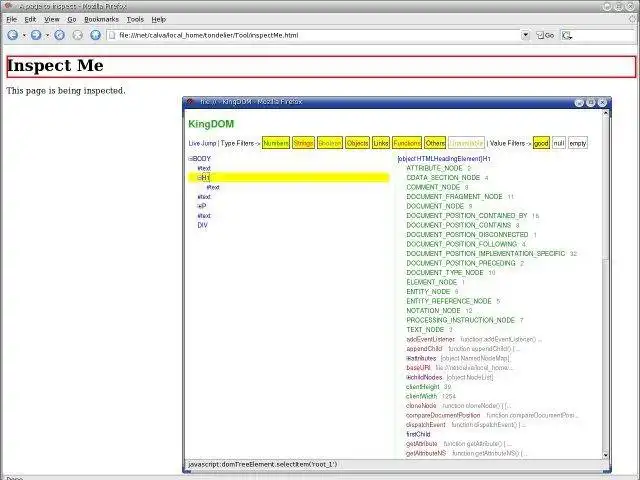Enable the null value filter
This screenshot has height=480, width=640.
click(x=559, y=143)
